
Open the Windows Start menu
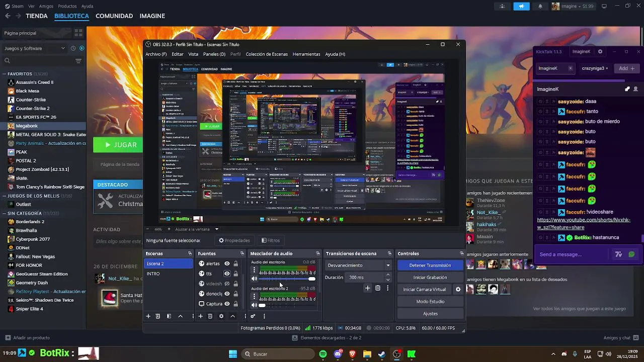[x=233, y=354]
